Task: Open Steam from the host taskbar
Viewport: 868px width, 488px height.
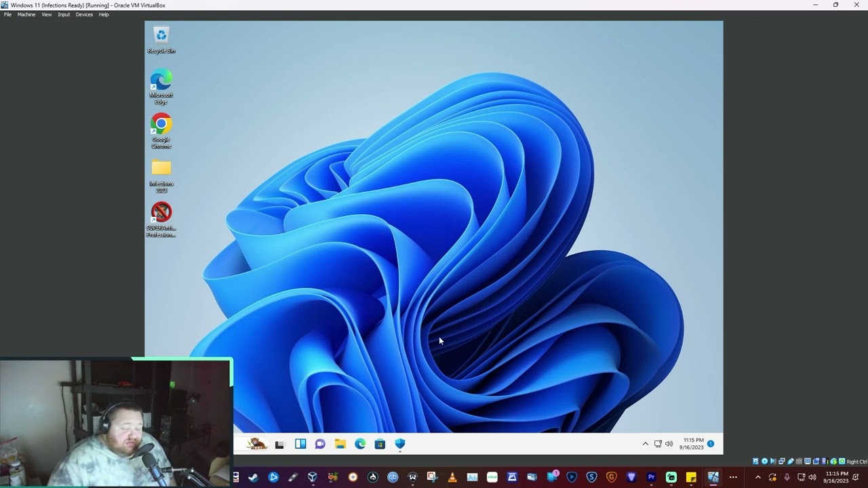Action: (253, 477)
